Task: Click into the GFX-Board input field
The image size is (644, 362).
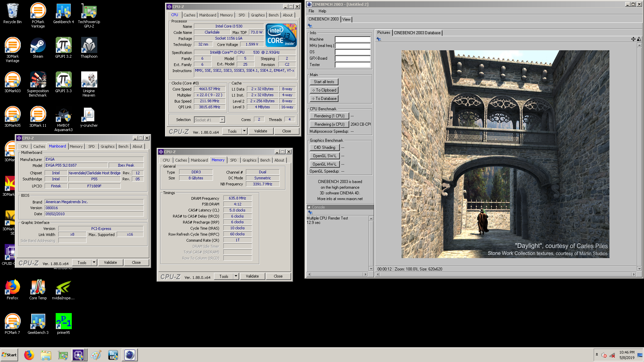Action: (x=353, y=58)
